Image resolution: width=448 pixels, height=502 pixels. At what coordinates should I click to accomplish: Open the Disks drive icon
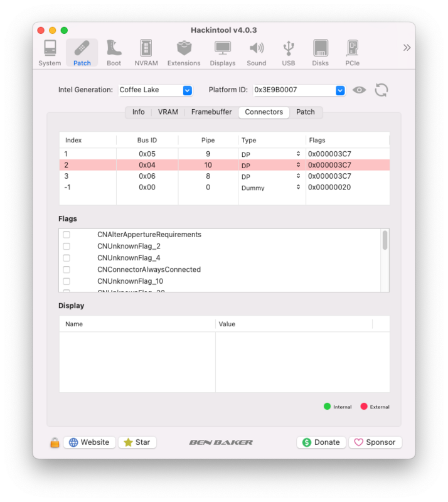pos(320,53)
